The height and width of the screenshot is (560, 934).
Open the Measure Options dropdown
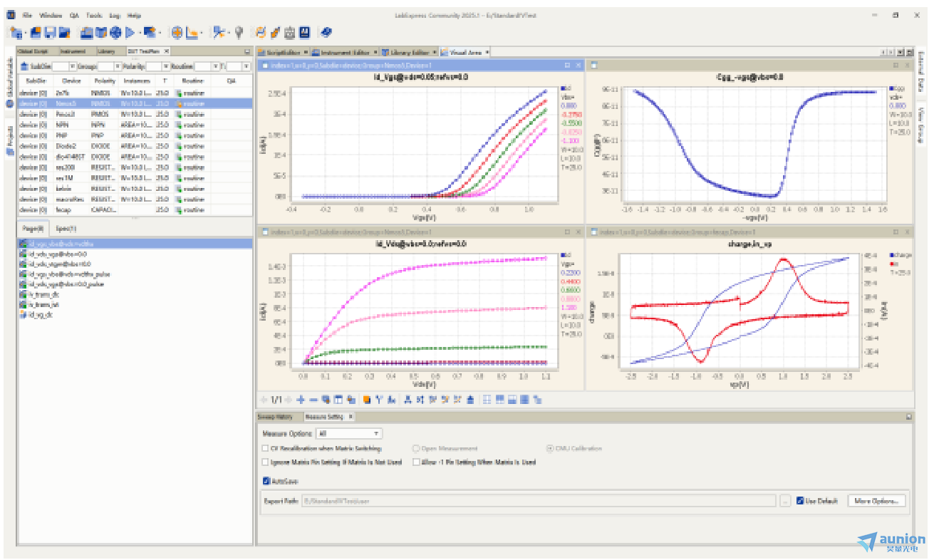[349, 433]
